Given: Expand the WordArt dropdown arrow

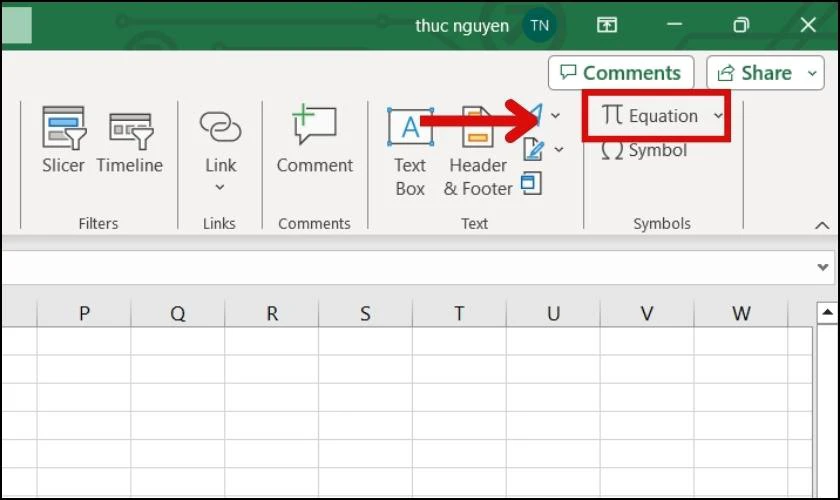Looking at the screenshot, I should [556, 115].
